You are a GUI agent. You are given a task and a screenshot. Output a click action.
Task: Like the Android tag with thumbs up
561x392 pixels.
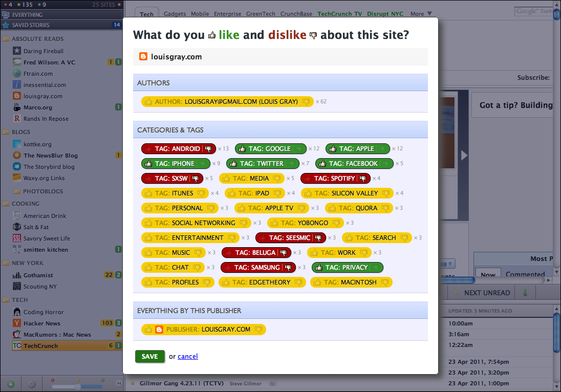click(148, 149)
